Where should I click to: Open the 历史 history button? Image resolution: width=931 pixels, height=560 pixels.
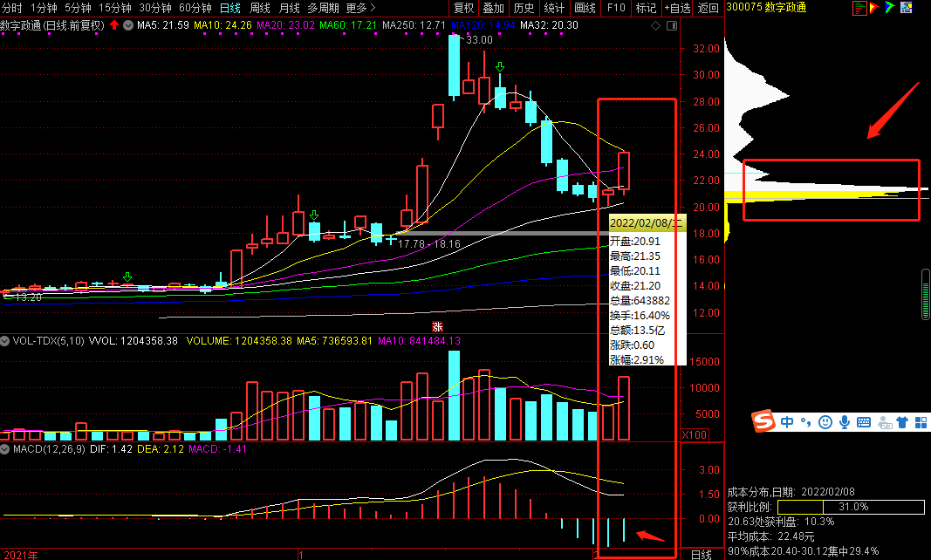[524, 8]
